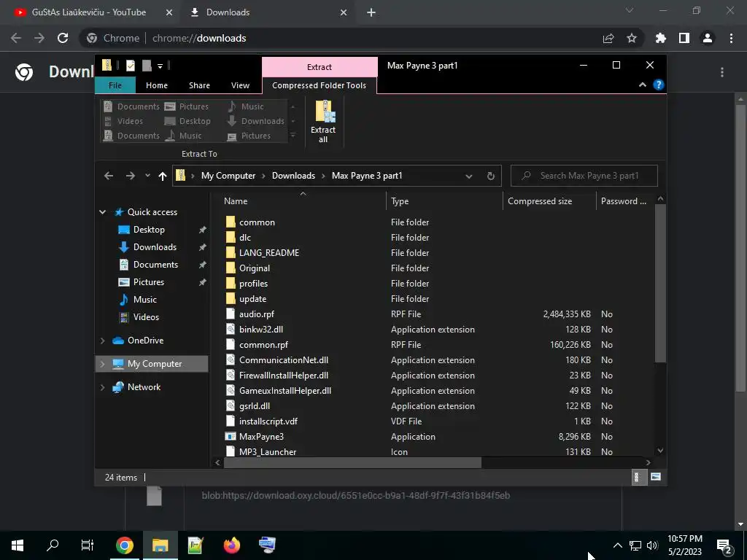Screen dimensions: 747x560
Task: Expand the My Computer tree node
Action: point(102,364)
